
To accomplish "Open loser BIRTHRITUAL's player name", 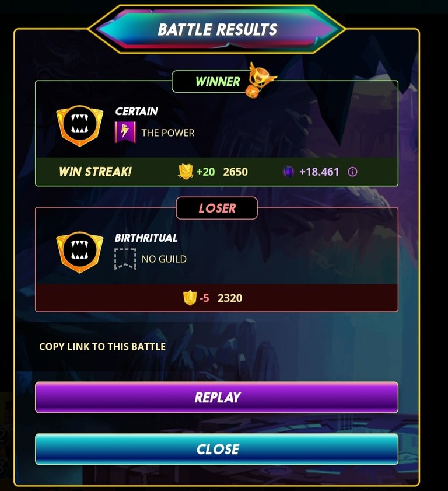I will (x=146, y=238).
